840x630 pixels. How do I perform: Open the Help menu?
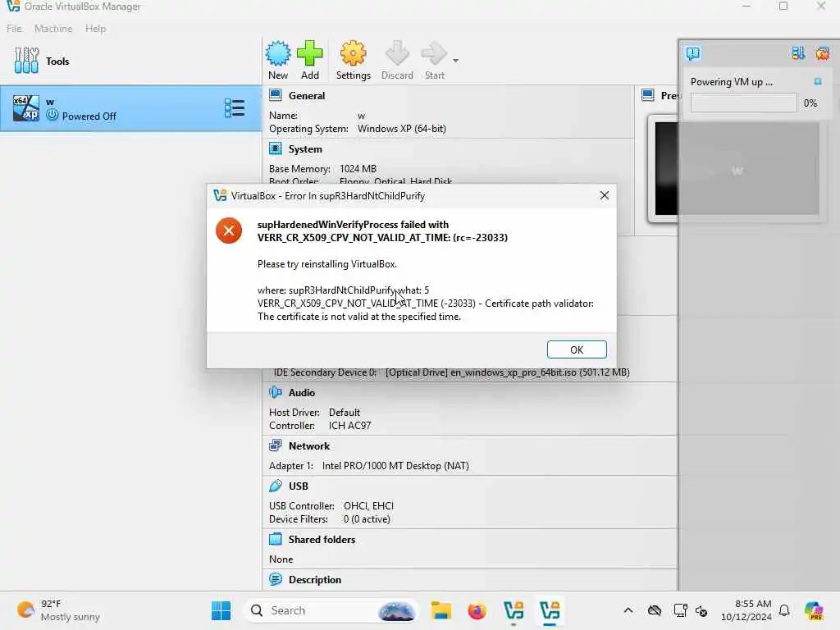pyautogui.click(x=95, y=29)
